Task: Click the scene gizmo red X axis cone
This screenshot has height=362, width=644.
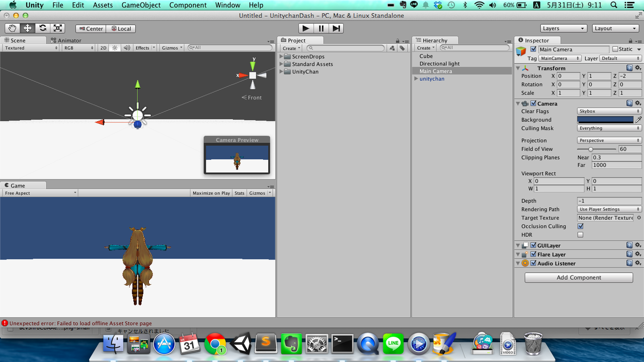Action: pyautogui.click(x=243, y=75)
